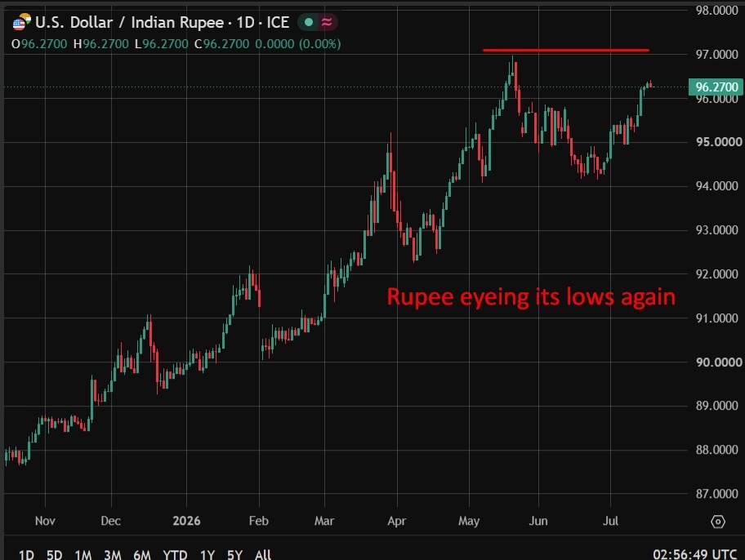Screen dimensions: 745x560
Task: Click the high value H96.2700
Action: pos(100,44)
